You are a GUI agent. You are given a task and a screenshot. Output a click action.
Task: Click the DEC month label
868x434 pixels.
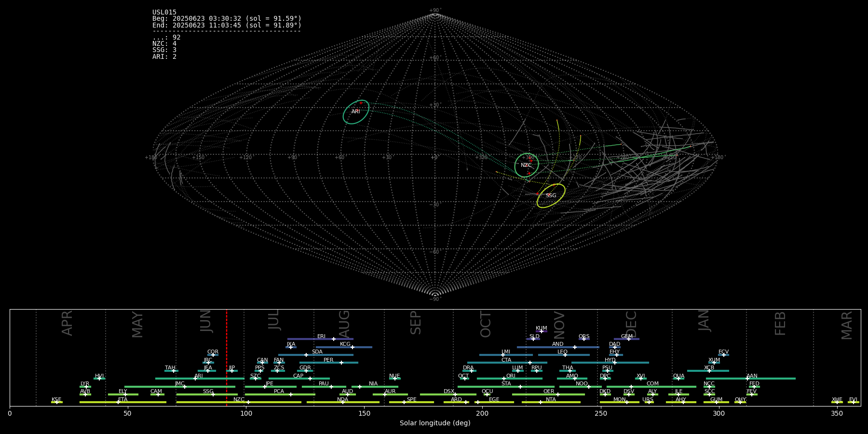point(631,324)
